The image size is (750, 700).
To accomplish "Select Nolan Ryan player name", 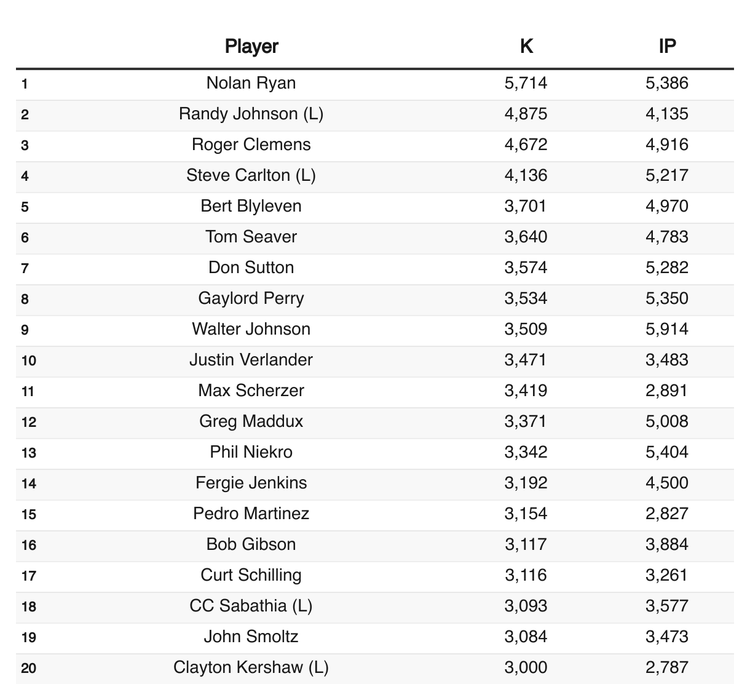I will (x=251, y=83).
